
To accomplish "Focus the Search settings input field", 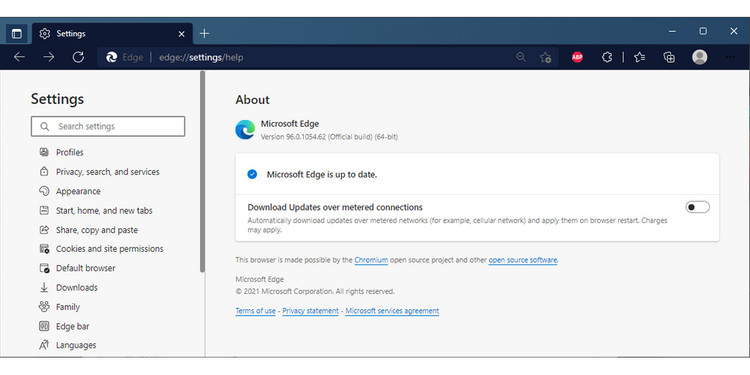I will click(x=108, y=126).
